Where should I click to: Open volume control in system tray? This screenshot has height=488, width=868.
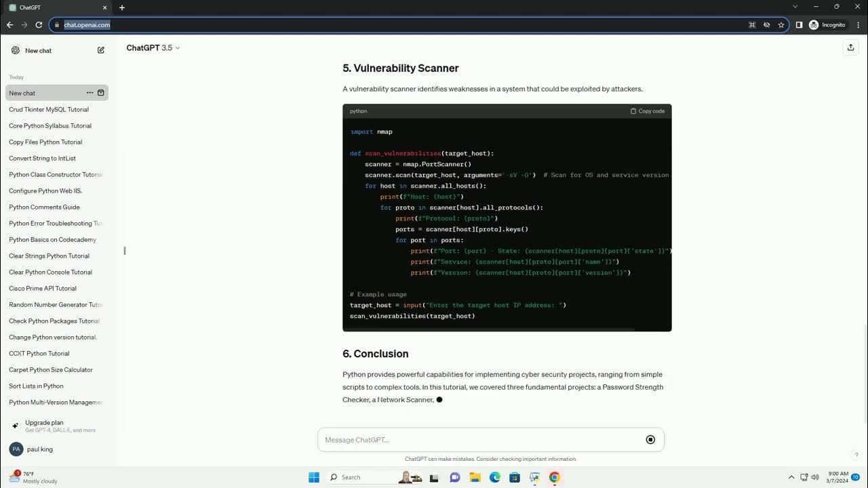coord(814,477)
